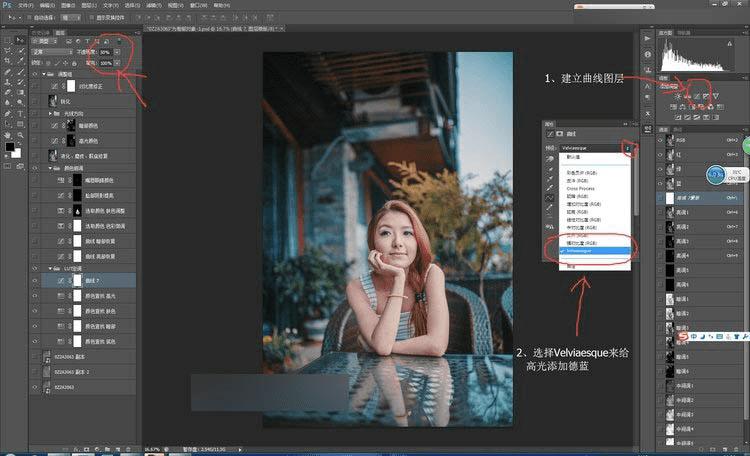Click the opacity 50% input field
This screenshot has height=456, width=750.
coord(106,52)
